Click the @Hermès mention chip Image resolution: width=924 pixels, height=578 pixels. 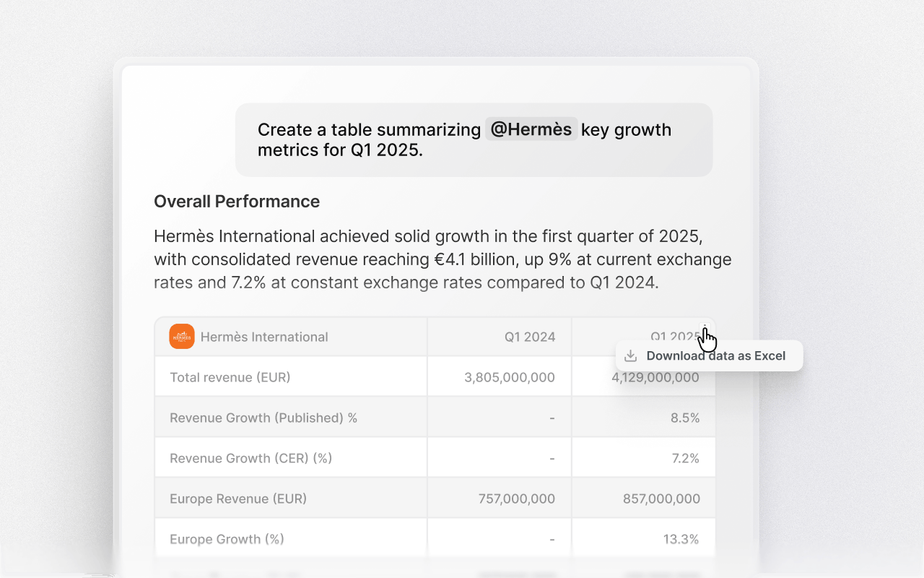(x=531, y=129)
